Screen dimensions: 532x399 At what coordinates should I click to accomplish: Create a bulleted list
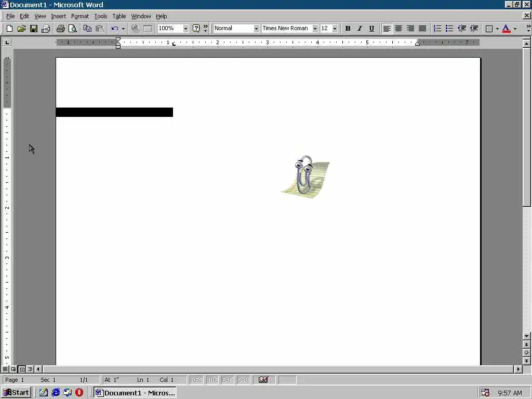[449, 29]
